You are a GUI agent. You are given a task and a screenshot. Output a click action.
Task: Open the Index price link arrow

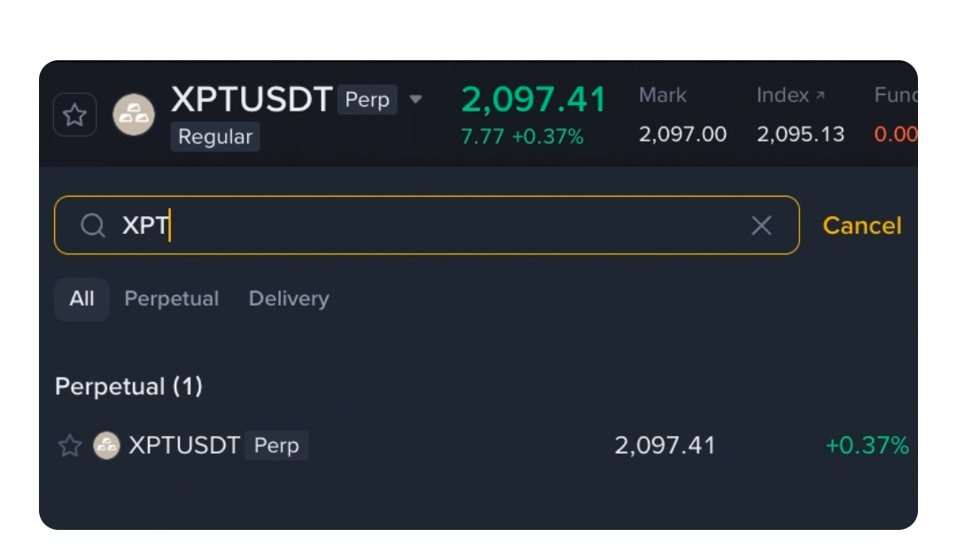coord(820,95)
